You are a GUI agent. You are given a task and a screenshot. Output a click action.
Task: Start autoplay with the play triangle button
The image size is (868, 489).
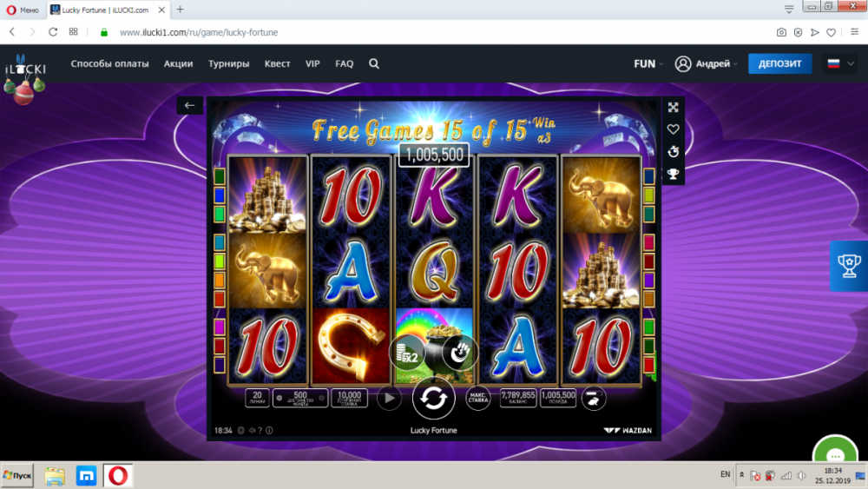[x=389, y=398]
